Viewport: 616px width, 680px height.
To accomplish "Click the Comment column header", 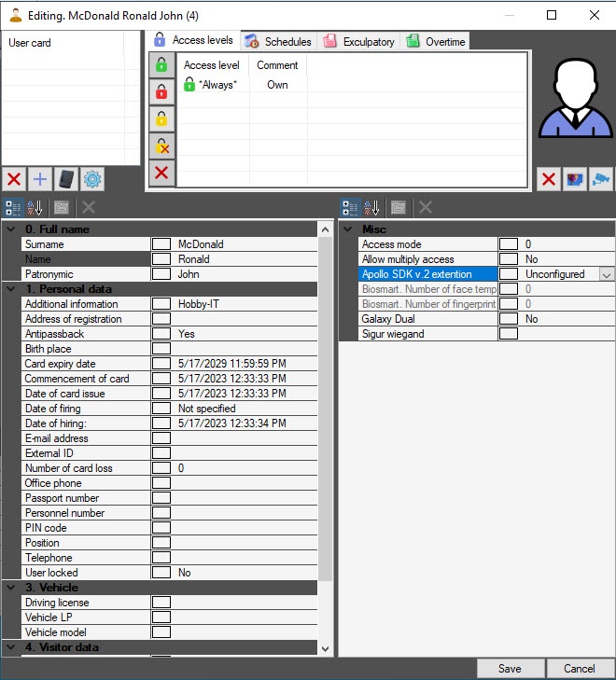I will pyautogui.click(x=277, y=65).
